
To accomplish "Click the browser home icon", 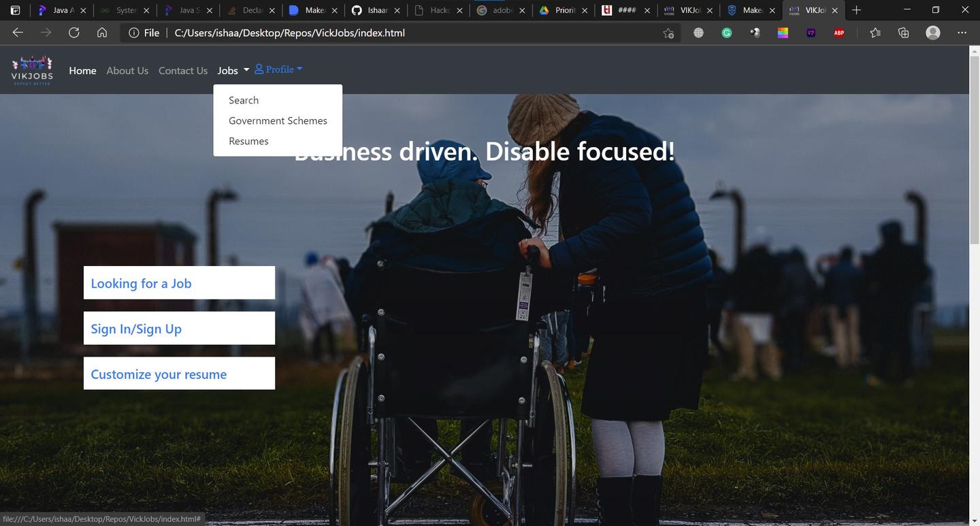I will (101, 33).
